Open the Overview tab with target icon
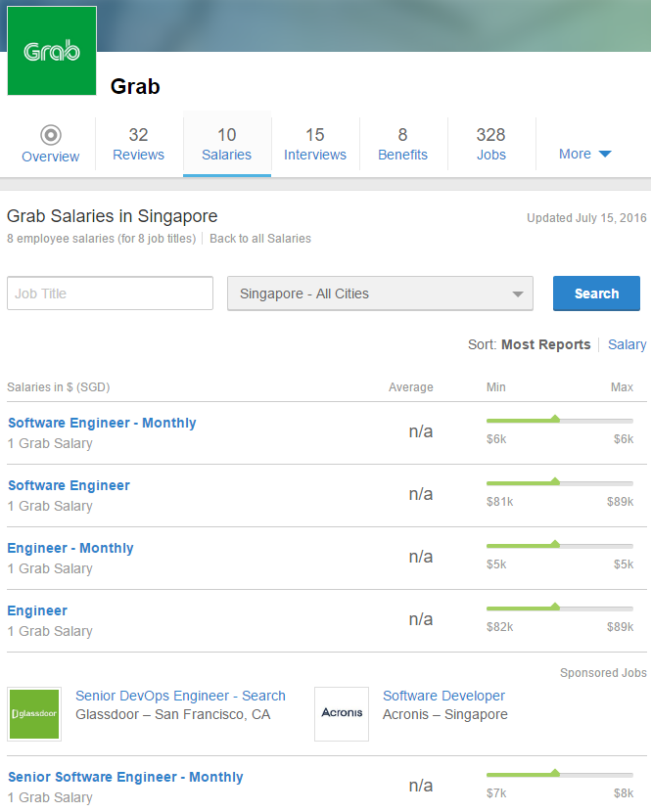The width and height of the screenshot is (651, 812). click(x=51, y=144)
